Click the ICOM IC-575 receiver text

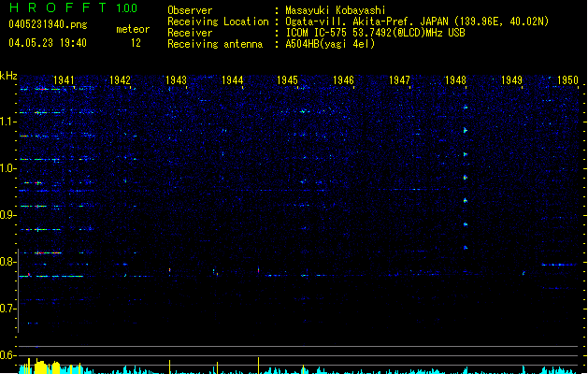375,33
